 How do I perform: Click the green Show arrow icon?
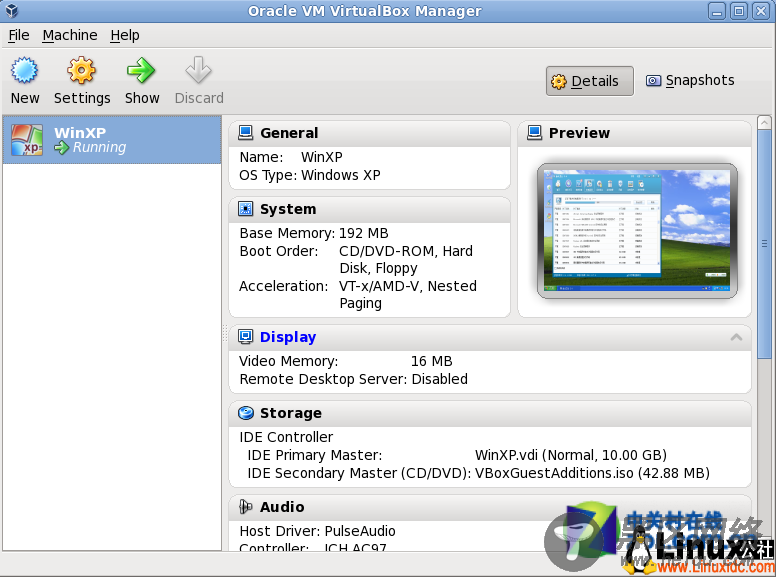point(141,70)
